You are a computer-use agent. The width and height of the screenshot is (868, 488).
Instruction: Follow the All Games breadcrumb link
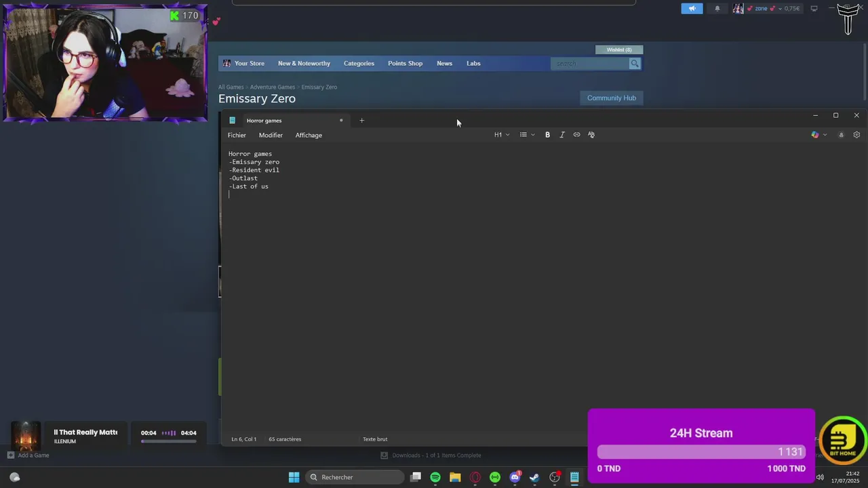point(231,87)
